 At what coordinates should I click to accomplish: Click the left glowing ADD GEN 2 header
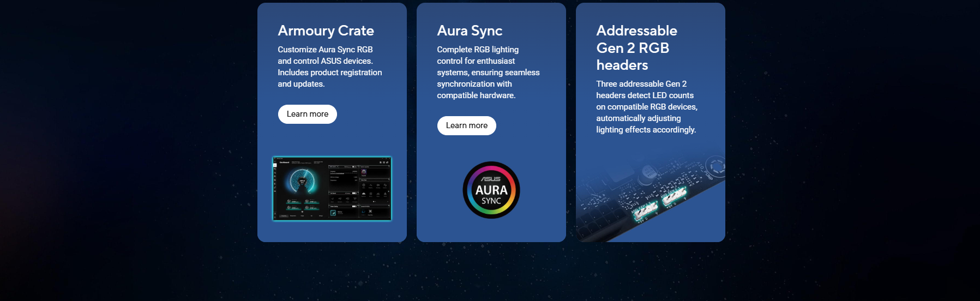(x=644, y=211)
